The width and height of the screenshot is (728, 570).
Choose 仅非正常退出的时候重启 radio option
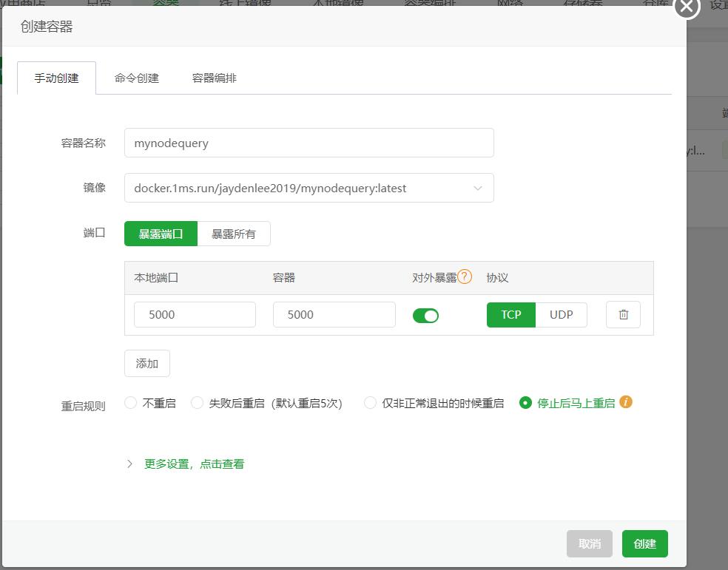371,403
